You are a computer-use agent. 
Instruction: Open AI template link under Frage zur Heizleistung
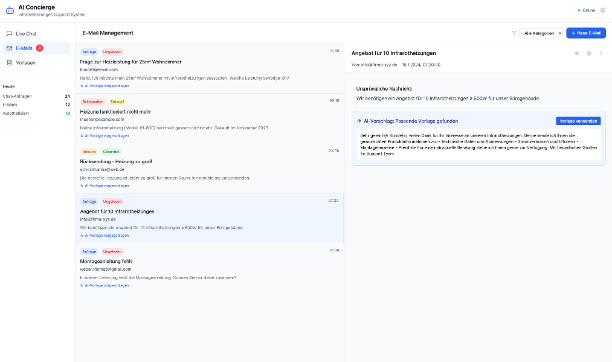[x=105, y=86]
